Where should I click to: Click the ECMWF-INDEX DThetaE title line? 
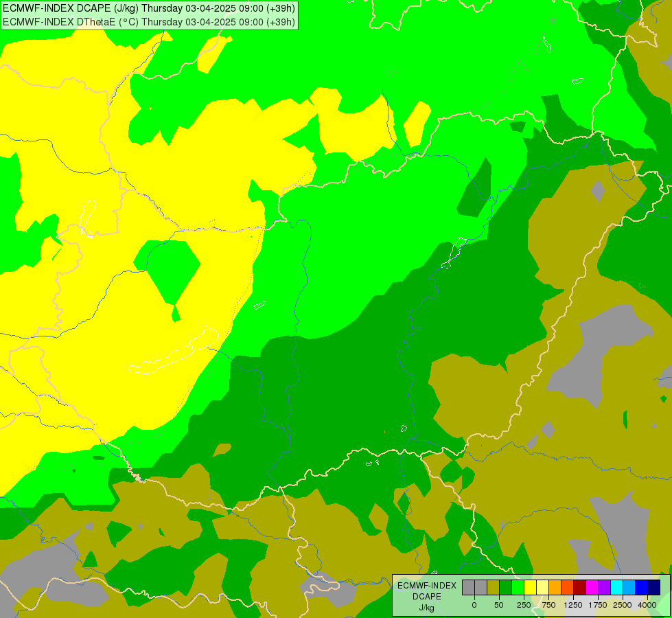click(x=149, y=22)
